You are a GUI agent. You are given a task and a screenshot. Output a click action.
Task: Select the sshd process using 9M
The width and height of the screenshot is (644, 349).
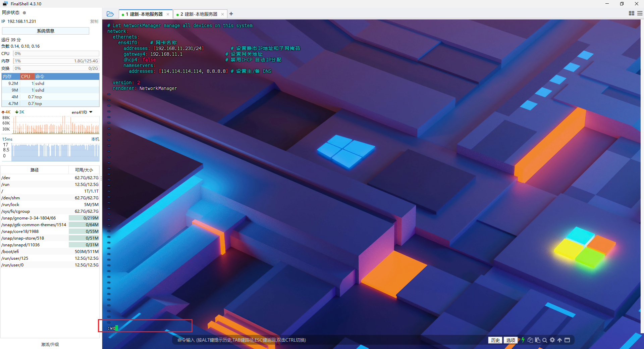[x=50, y=90]
